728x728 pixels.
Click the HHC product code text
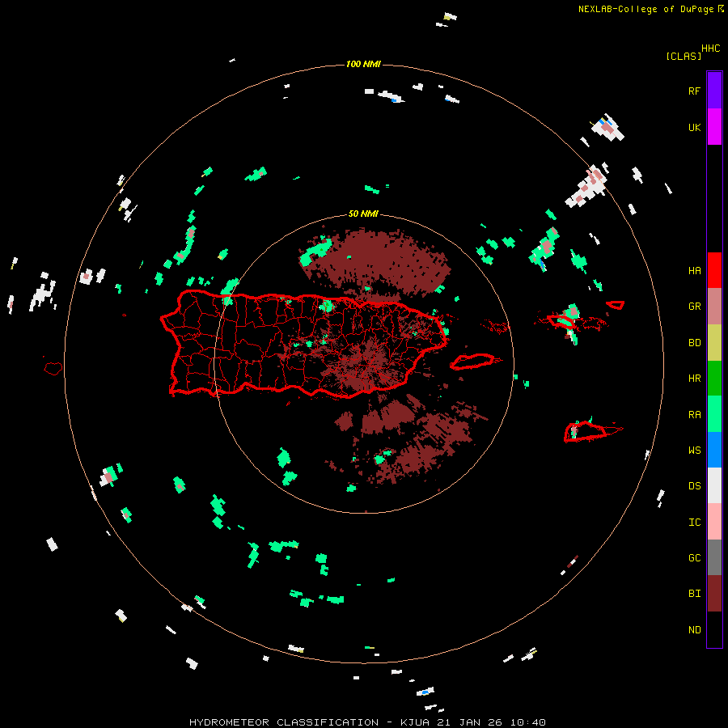pos(710,49)
